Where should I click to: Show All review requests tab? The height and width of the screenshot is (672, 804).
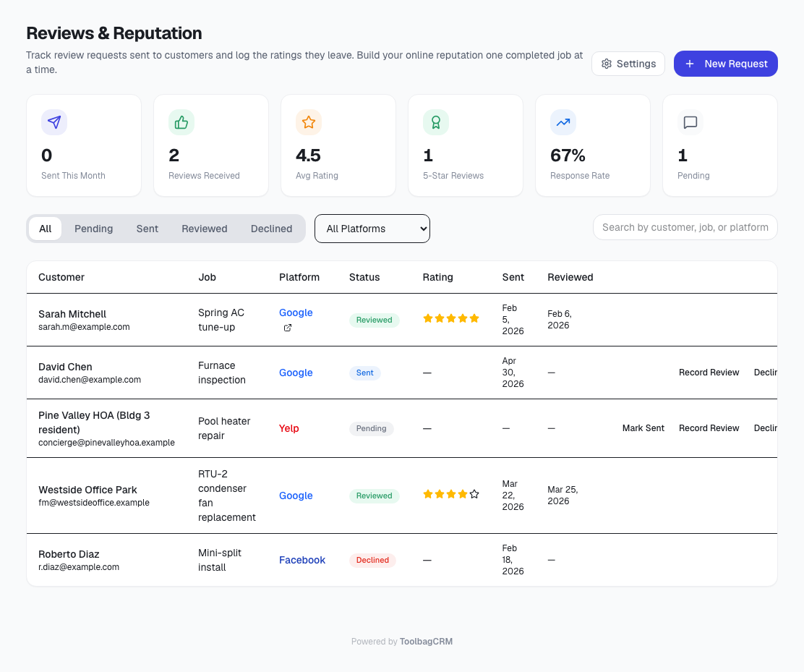[45, 229]
